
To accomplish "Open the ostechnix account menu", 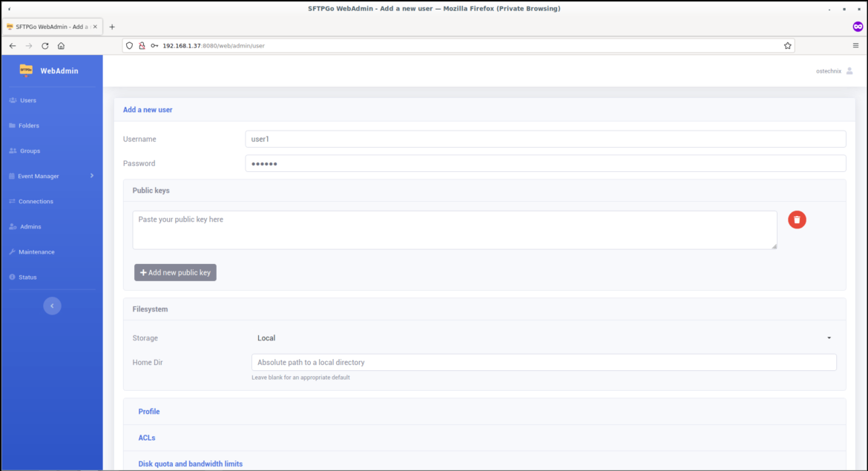I will 832,70.
